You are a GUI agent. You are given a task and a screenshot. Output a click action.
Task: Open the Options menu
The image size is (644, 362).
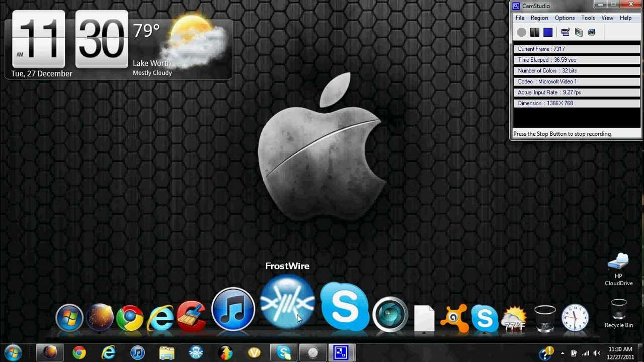click(565, 18)
